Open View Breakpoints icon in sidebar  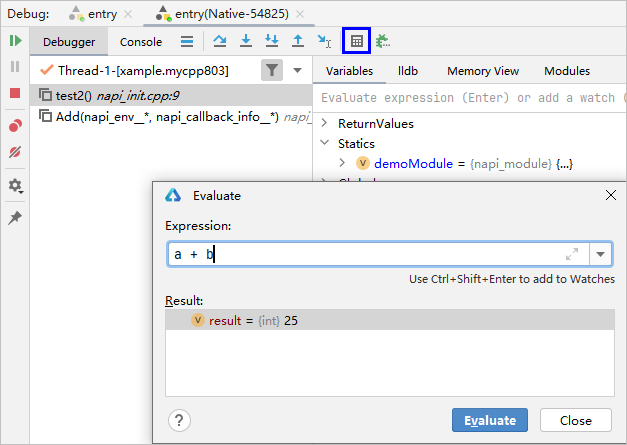point(15,126)
